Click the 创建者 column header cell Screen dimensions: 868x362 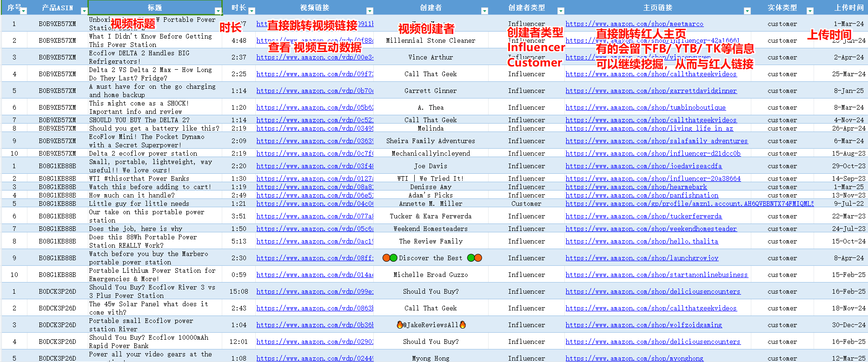coord(431,7)
